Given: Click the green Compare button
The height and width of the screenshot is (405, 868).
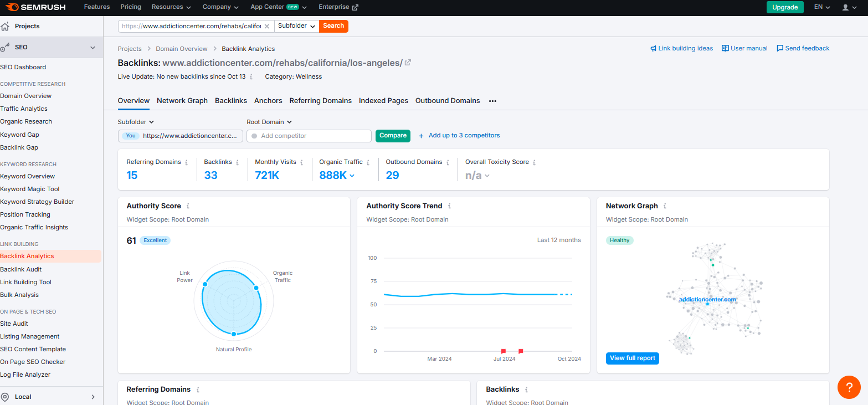Looking at the screenshot, I should [x=393, y=136].
